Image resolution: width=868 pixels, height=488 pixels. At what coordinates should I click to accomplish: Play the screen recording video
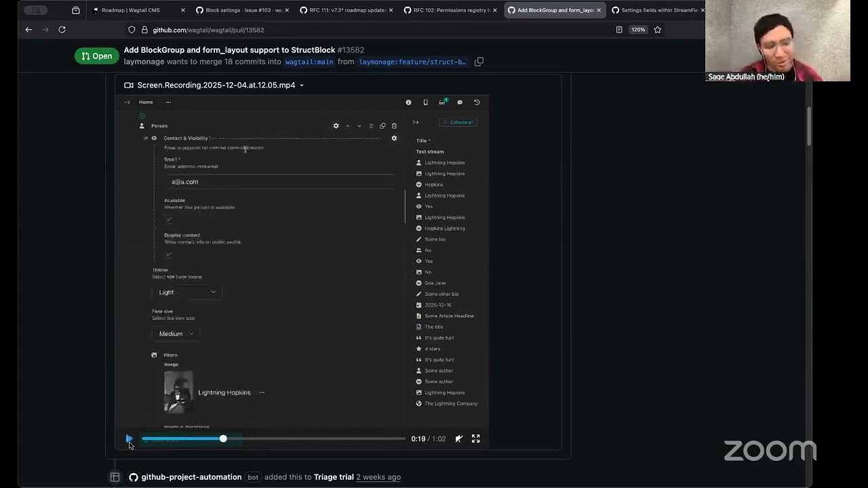(x=129, y=439)
